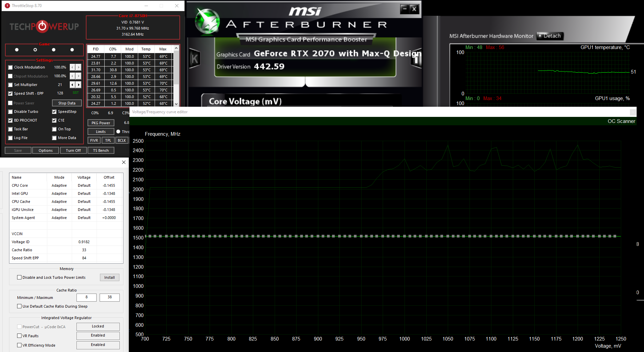644x352 pixels.
Task: Increase Clock Modulation with right arrow
Action: [x=78, y=67]
